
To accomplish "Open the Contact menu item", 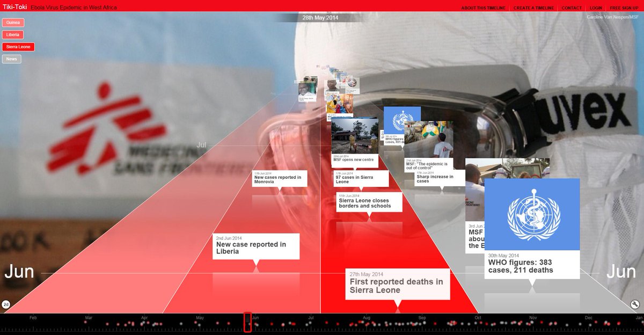I will 572,8.
